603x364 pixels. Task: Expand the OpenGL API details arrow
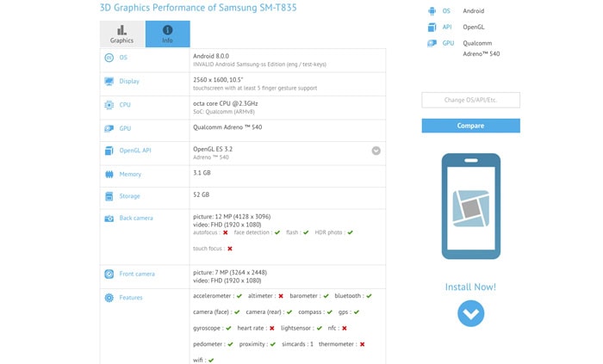coord(376,151)
